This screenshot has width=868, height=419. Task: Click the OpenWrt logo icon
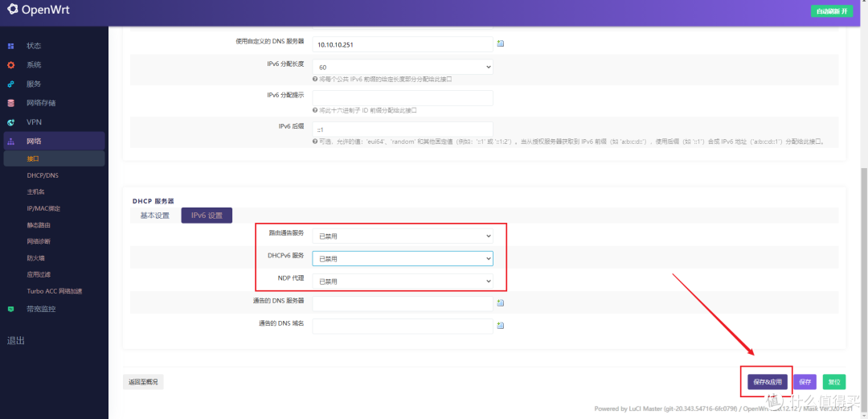click(13, 10)
